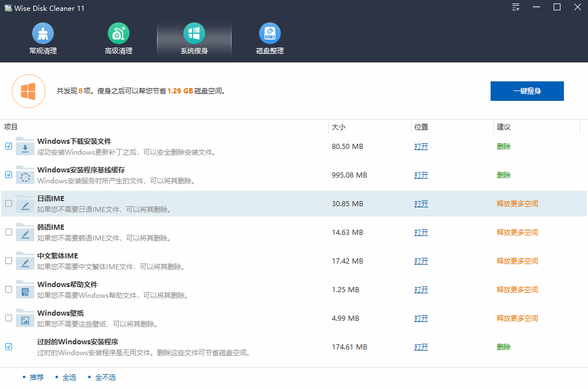Open the 磁盘整理 tab
The image size is (588, 389).
coord(269,39)
